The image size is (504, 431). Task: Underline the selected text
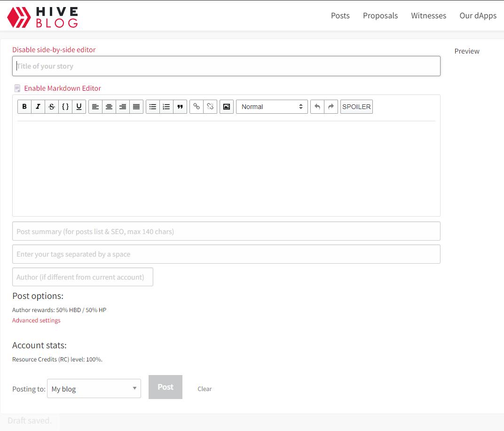pyautogui.click(x=79, y=107)
